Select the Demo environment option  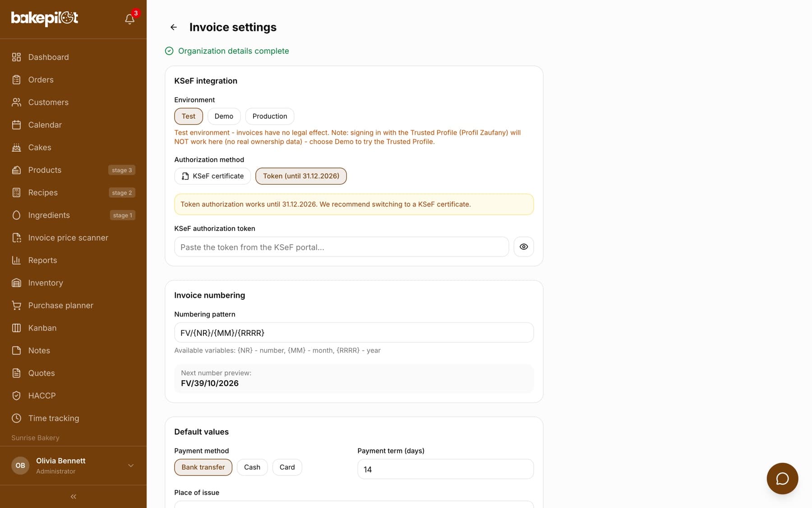pyautogui.click(x=224, y=116)
